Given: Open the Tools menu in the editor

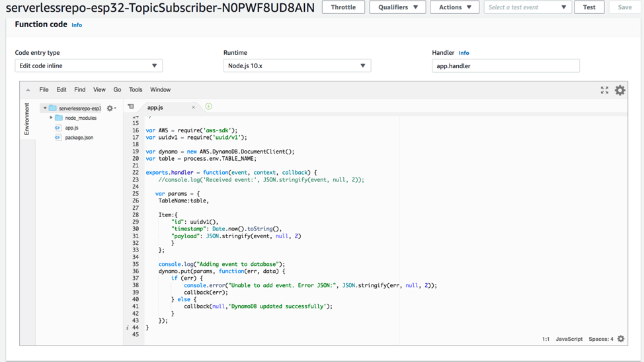Looking at the screenshot, I should [x=136, y=89].
